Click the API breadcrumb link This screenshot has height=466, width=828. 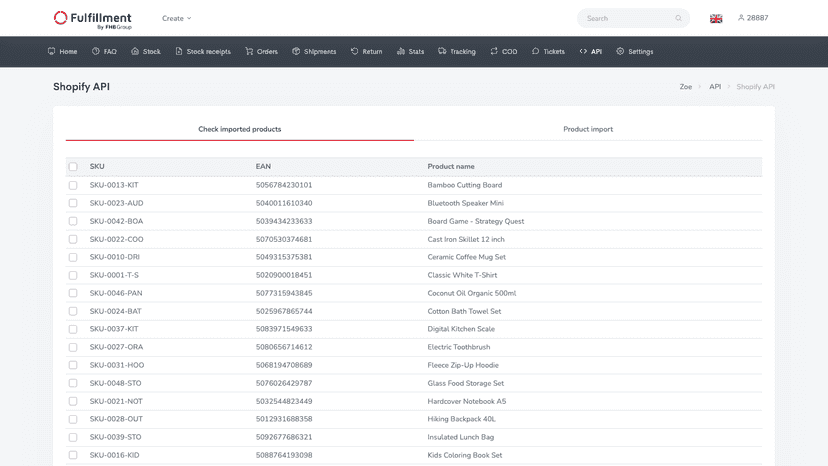(x=715, y=87)
